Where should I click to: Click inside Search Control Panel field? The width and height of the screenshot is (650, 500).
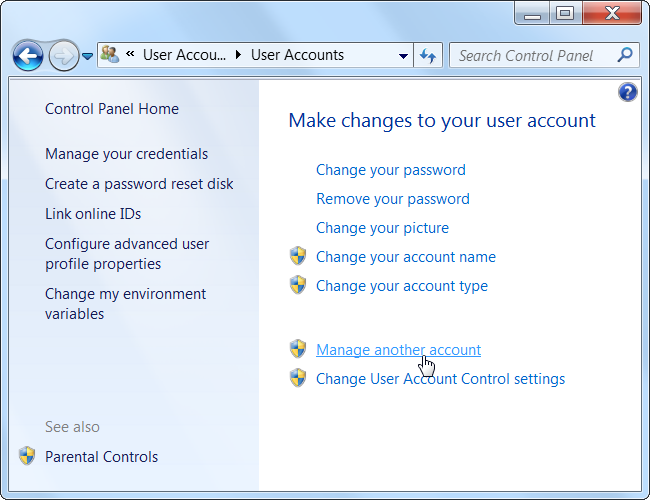pos(530,56)
